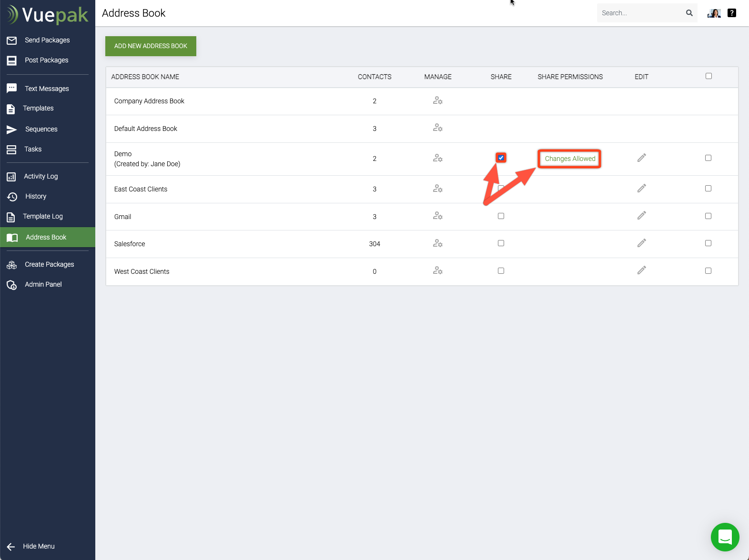This screenshot has width=749, height=560.
Task: Uncheck the Share checkbox for Demo
Action: pos(501,158)
